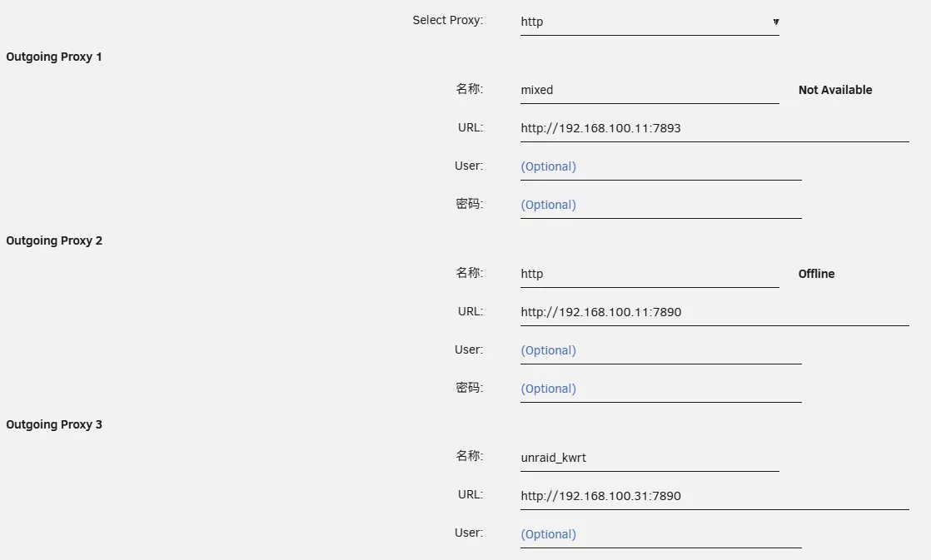Focus the User field under Outgoing Proxy 2
The height and width of the screenshot is (560, 931).
pyautogui.click(x=660, y=350)
